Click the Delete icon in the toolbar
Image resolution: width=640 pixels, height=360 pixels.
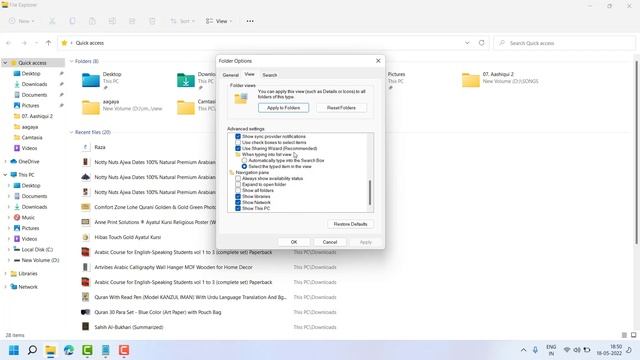[x=152, y=21]
